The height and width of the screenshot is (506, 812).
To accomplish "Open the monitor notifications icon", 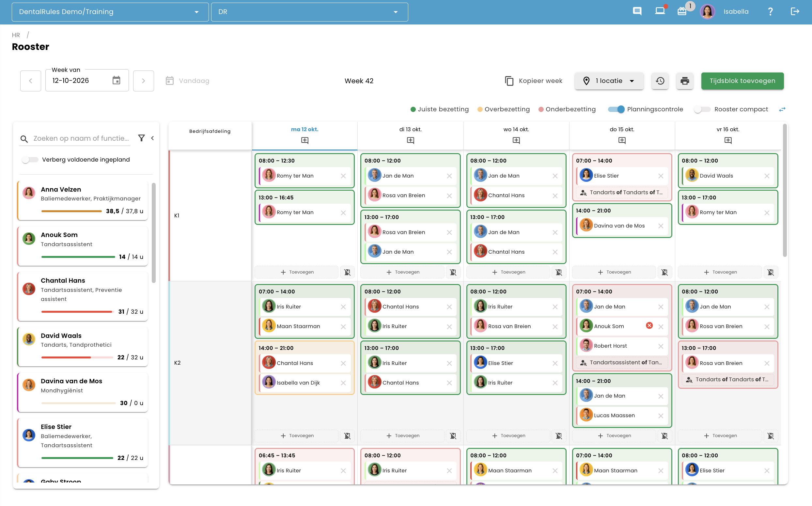I will pyautogui.click(x=660, y=11).
